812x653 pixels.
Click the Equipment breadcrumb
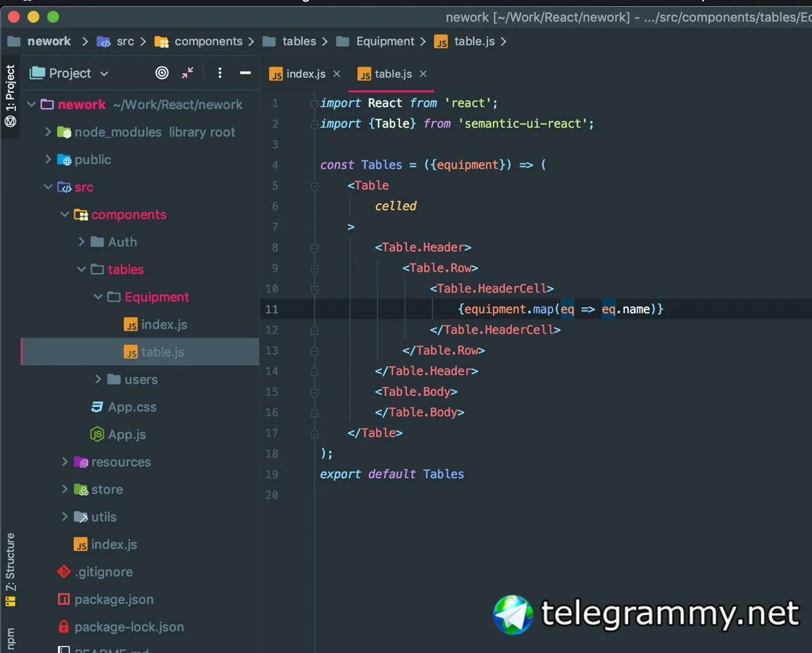385,41
